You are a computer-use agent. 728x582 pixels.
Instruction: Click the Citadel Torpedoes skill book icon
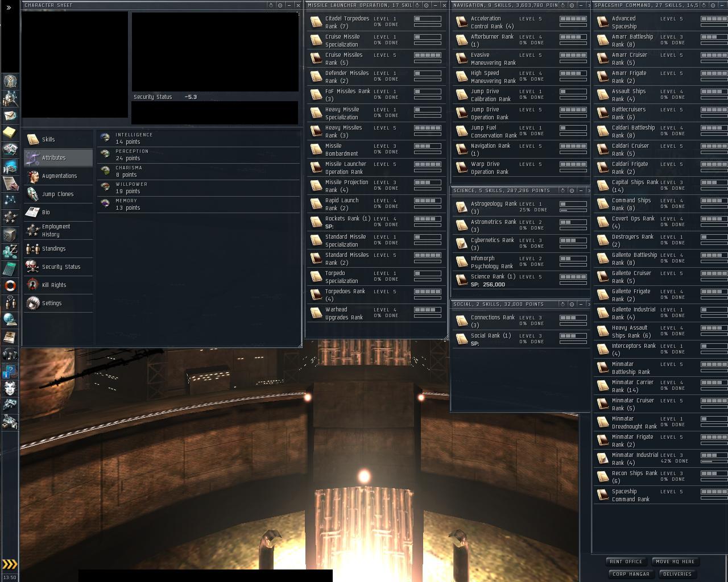point(316,22)
